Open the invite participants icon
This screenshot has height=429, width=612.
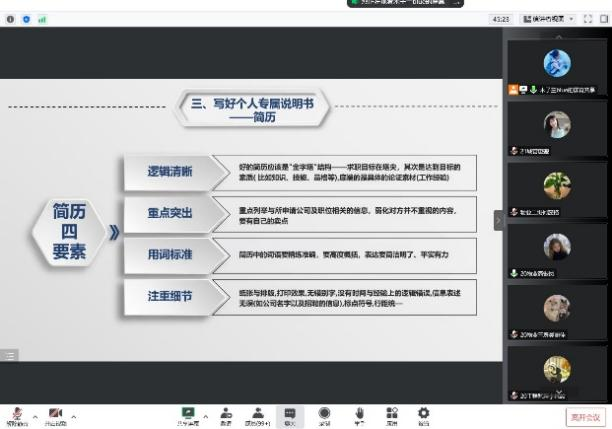pos(226,412)
